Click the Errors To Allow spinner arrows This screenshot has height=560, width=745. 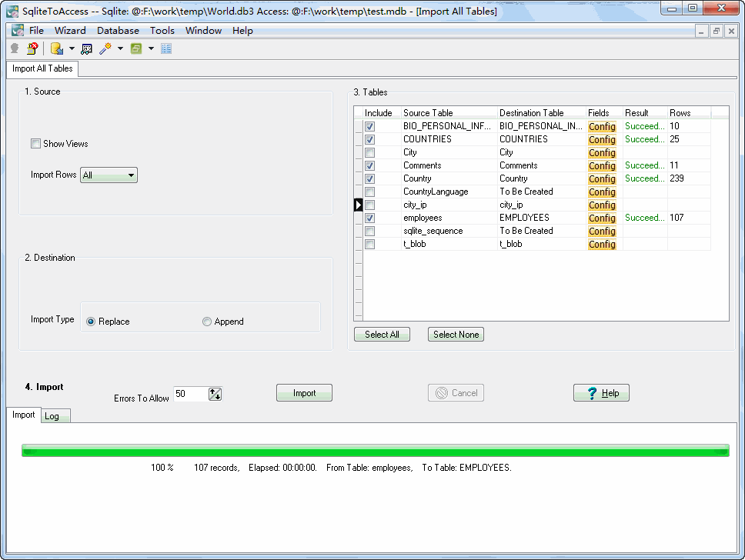click(215, 394)
